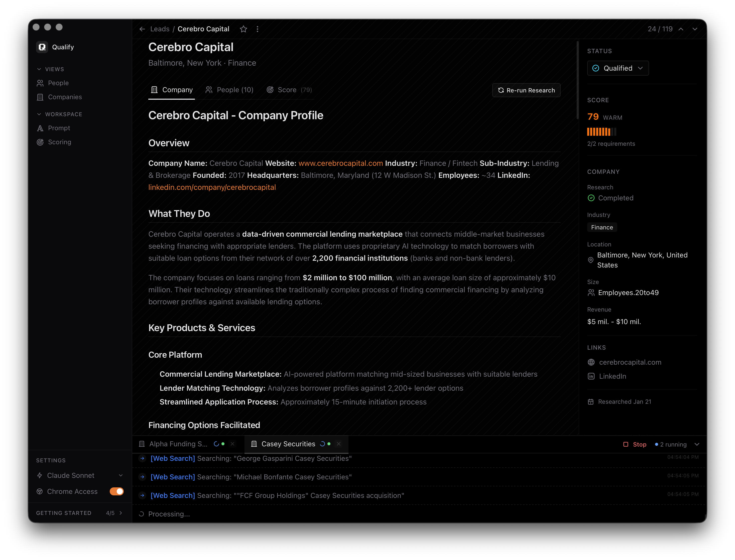Open People view in sidebar
Image resolution: width=735 pixels, height=560 pixels.
pyautogui.click(x=58, y=83)
